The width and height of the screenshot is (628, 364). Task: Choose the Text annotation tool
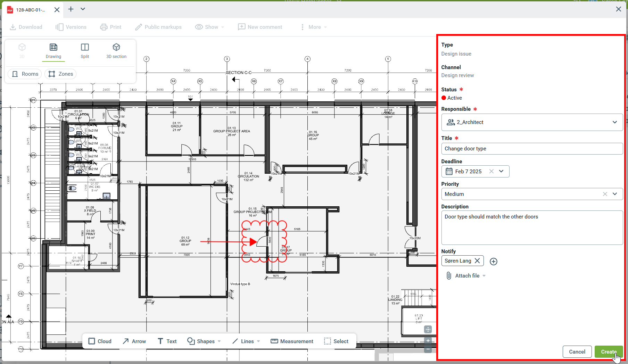[167, 341]
